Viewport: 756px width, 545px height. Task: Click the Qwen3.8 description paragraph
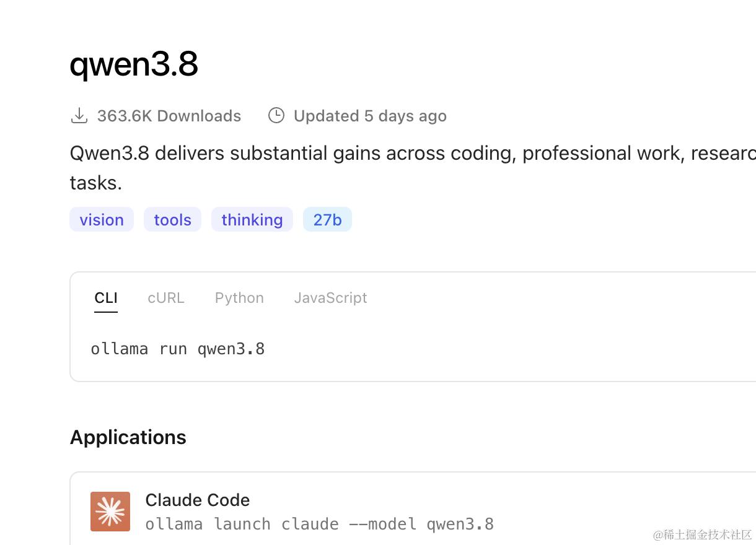point(413,168)
